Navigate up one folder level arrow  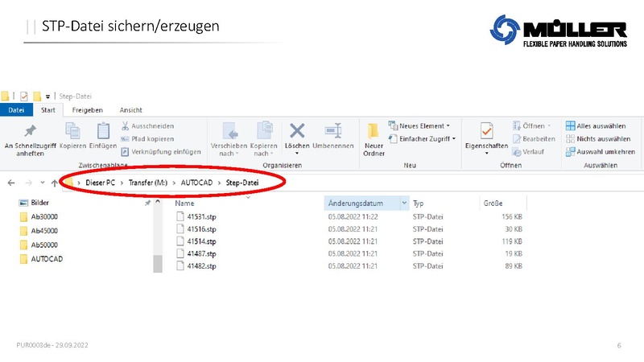pos(54,183)
